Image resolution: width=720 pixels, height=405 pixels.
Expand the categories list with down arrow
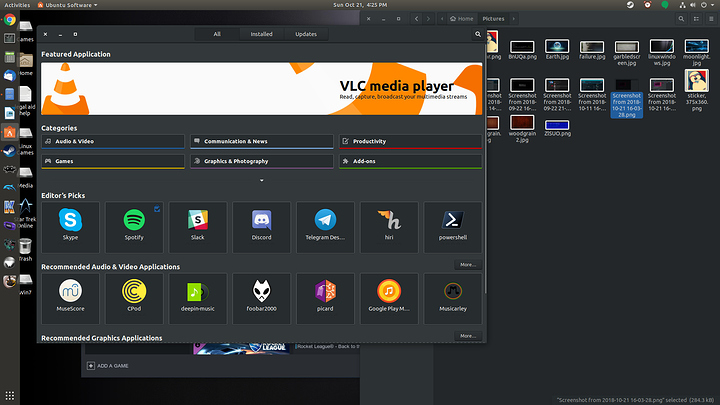(x=261, y=180)
